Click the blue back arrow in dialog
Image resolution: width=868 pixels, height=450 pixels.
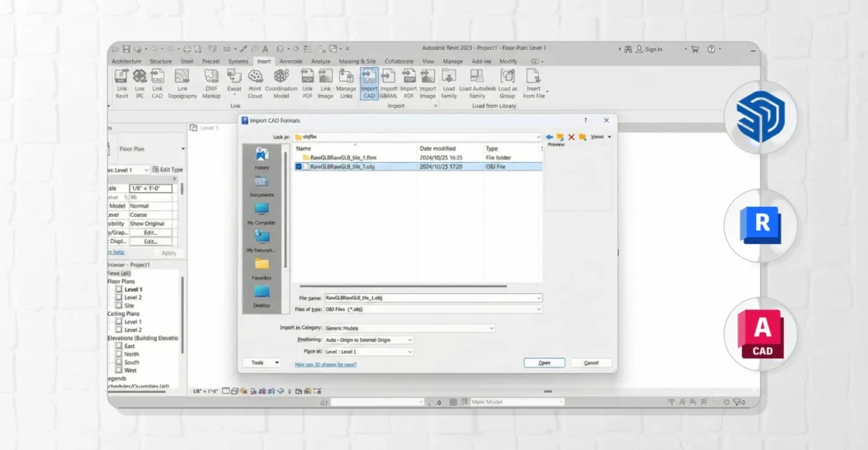tap(549, 136)
